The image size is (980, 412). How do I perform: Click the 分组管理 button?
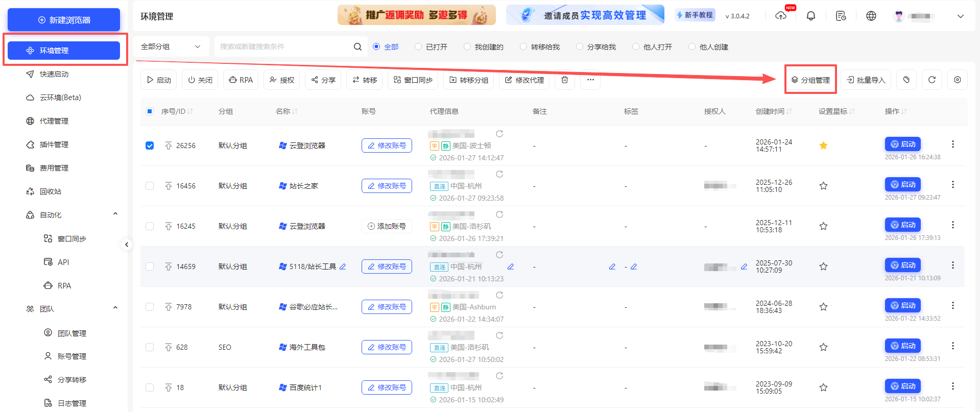click(810, 80)
